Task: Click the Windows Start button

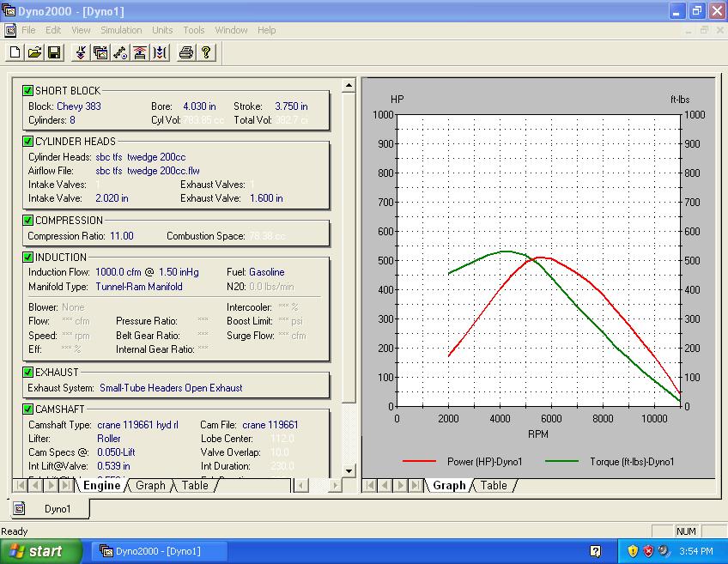Action: pyautogui.click(x=41, y=551)
